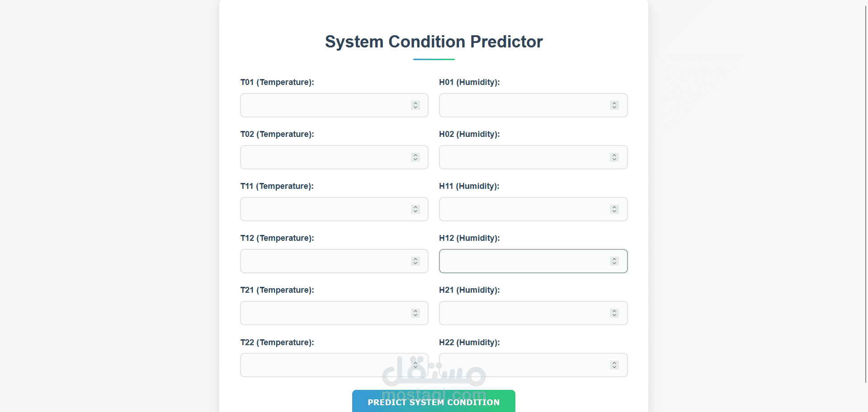Click the T01 Temperature spinner arrows

point(415,105)
